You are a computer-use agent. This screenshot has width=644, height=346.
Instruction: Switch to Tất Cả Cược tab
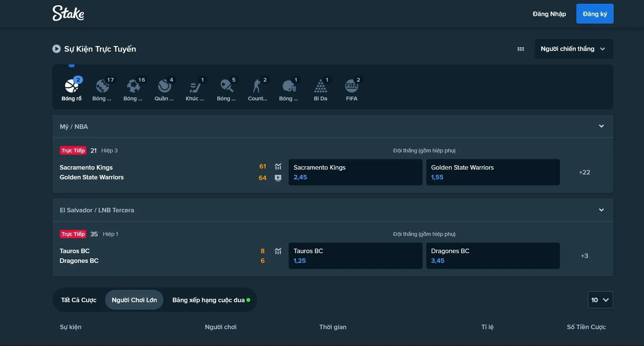point(79,300)
